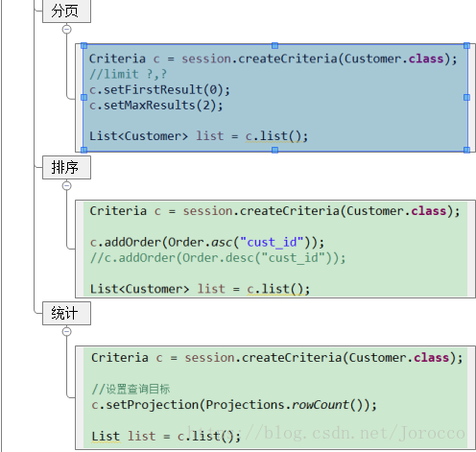Select the 分页 mind map node

coord(66,11)
